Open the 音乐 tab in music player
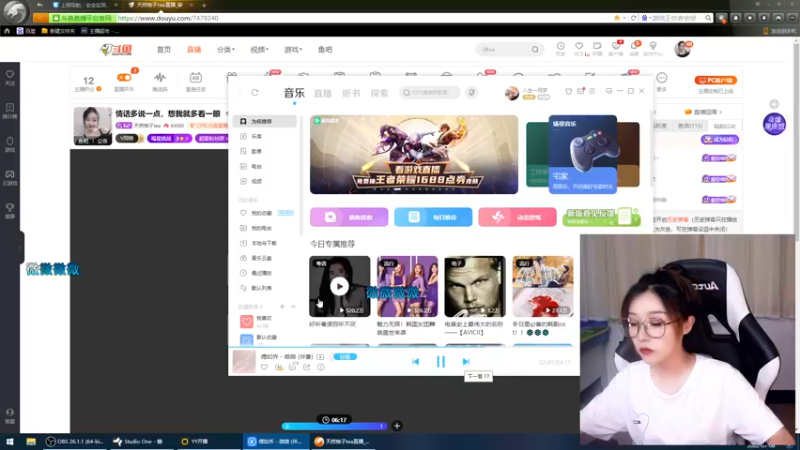The width and height of the screenshot is (800, 450). [x=294, y=93]
